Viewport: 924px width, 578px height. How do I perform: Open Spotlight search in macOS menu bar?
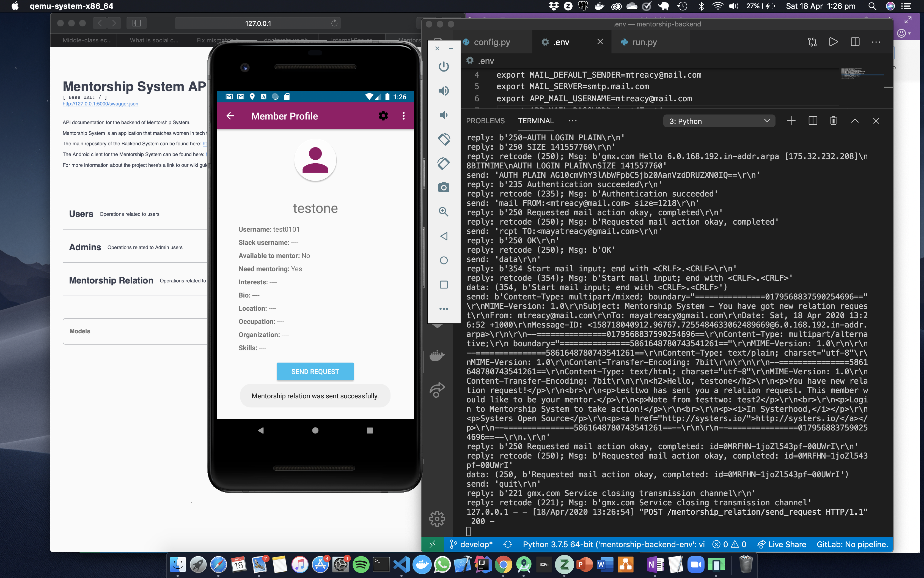[x=872, y=6]
